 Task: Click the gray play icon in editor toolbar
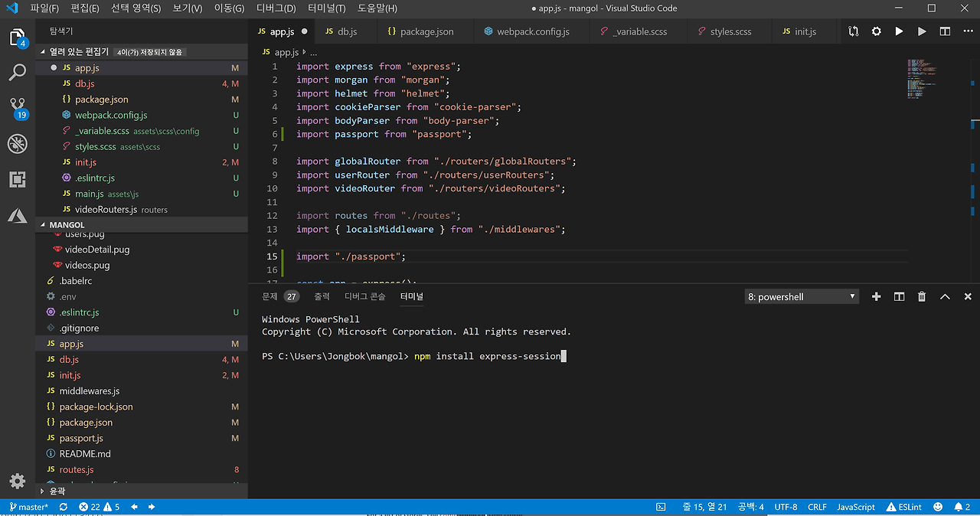click(x=922, y=31)
